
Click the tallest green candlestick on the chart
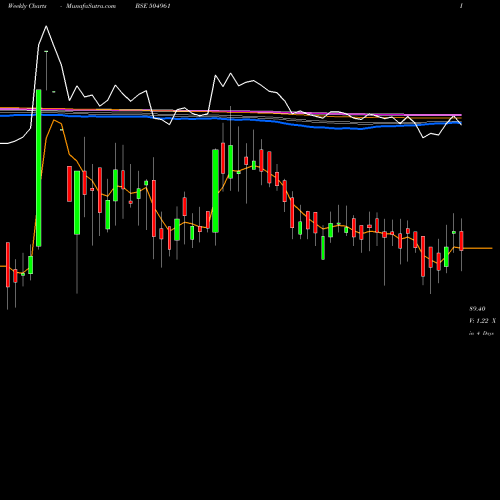[39, 168]
